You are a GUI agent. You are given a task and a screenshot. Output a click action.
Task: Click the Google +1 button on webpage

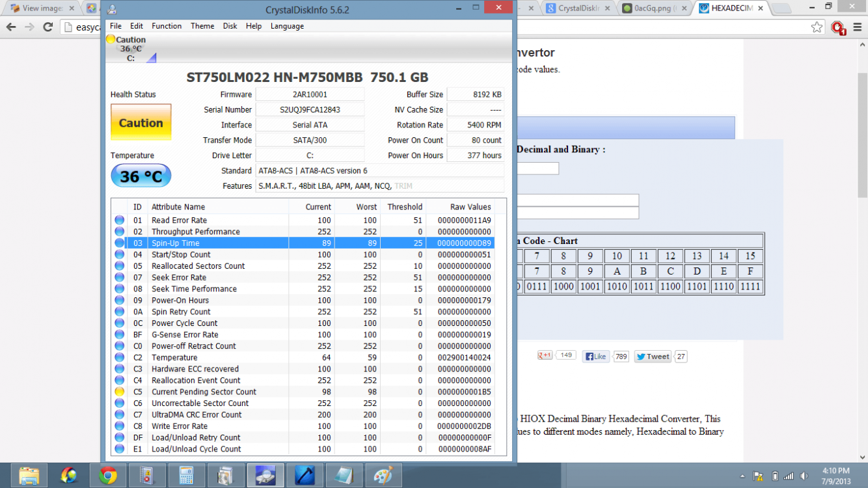pyautogui.click(x=545, y=355)
